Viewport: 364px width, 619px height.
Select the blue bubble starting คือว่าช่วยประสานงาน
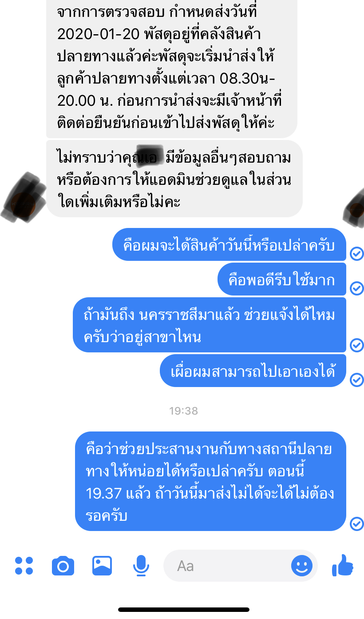(x=210, y=481)
